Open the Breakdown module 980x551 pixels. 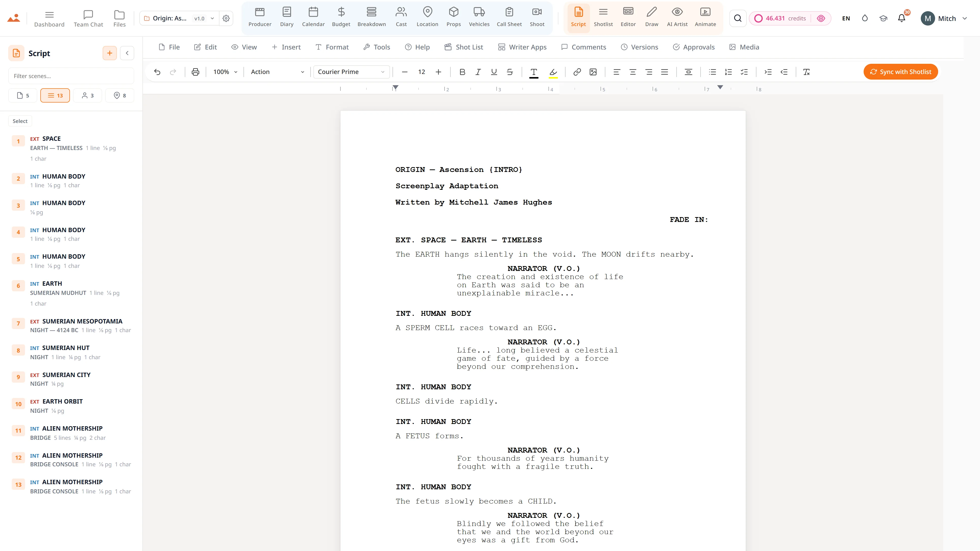[x=372, y=18]
